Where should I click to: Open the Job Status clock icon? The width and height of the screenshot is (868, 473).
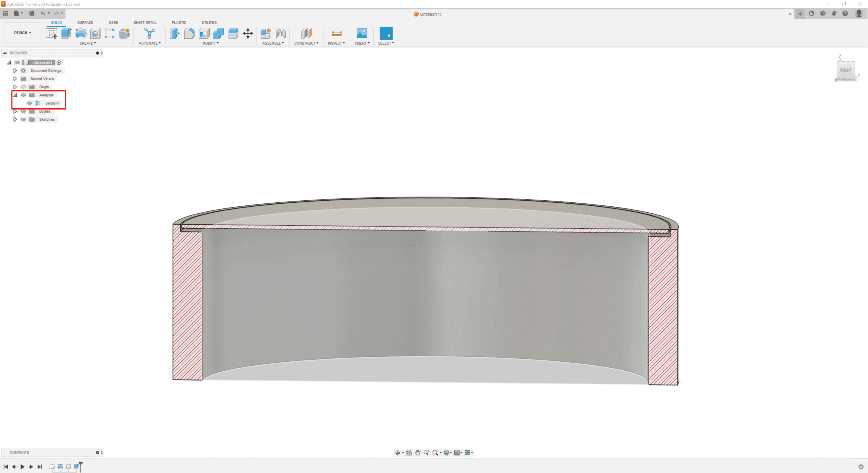(822, 14)
